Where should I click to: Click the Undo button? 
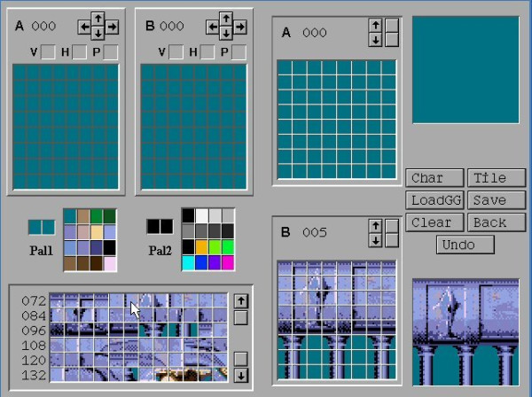[465, 245]
